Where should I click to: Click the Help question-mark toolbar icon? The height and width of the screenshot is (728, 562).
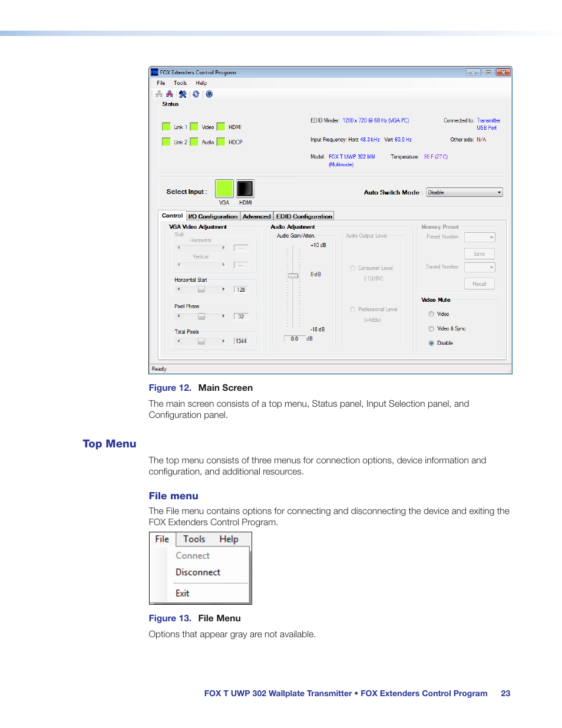click(x=209, y=94)
